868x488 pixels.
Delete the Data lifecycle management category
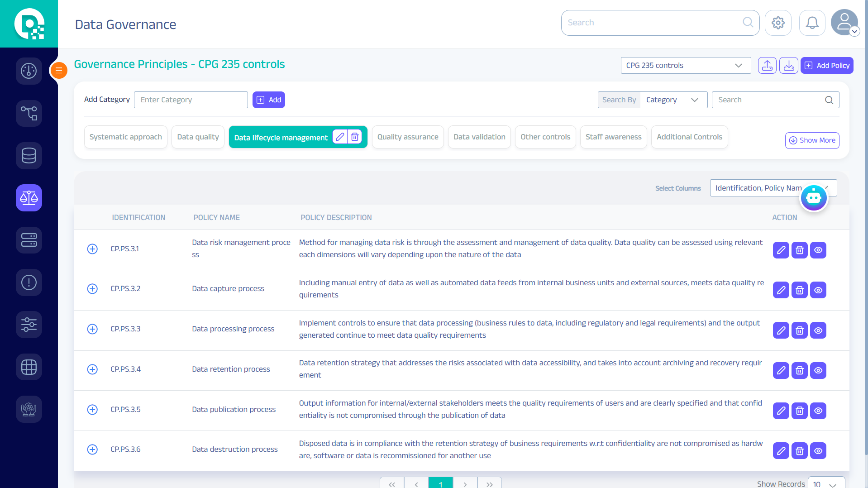[x=355, y=137]
